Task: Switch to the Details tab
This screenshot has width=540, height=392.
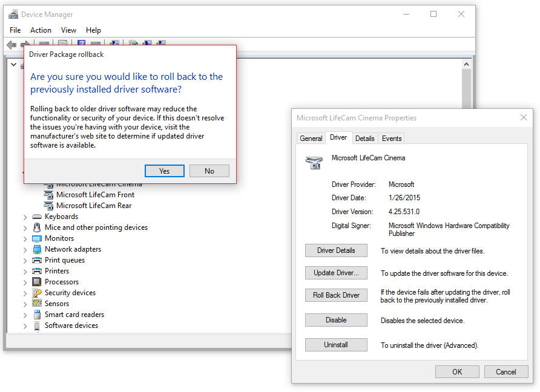Action: tap(365, 139)
